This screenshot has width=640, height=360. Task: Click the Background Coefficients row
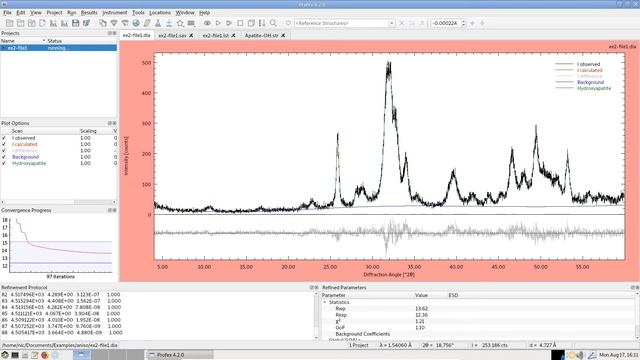point(478,334)
